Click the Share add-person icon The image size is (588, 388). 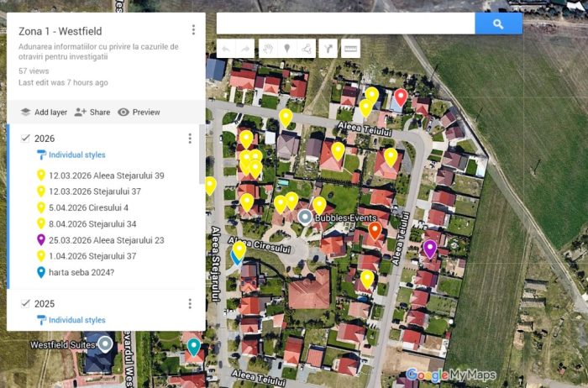click(x=80, y=112)
